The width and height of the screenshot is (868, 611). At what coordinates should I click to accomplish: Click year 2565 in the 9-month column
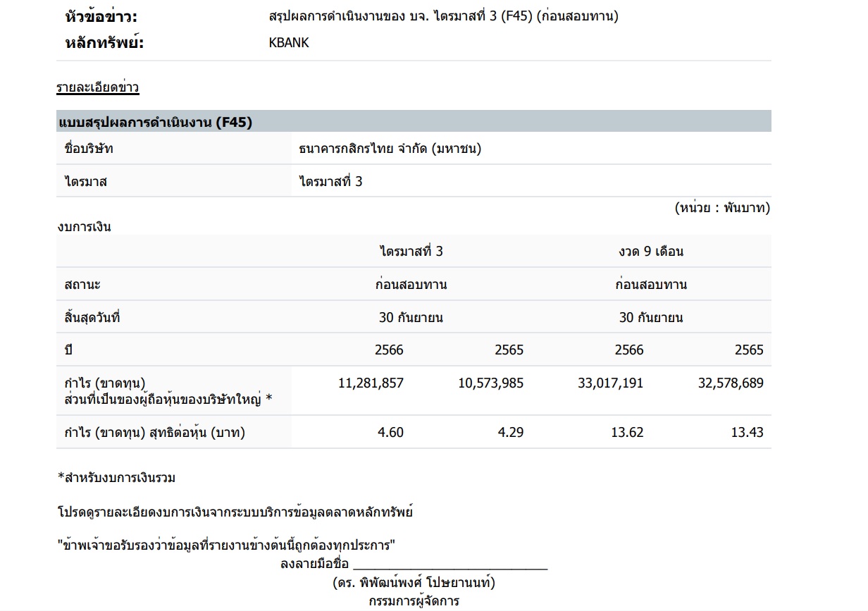tap(749, 350)
